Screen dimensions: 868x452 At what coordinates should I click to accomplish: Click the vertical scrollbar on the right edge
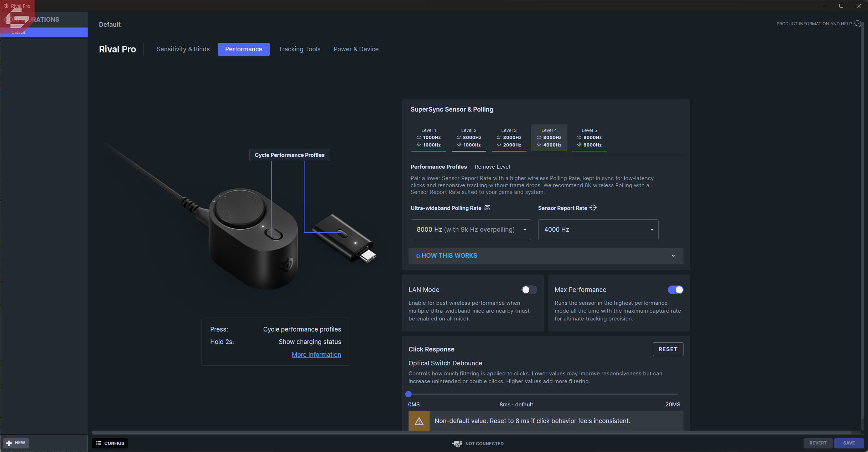pos(862,221)
